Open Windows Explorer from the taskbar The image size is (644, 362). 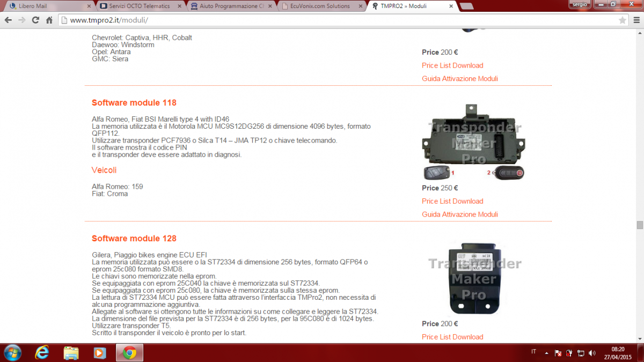point(71,352)
